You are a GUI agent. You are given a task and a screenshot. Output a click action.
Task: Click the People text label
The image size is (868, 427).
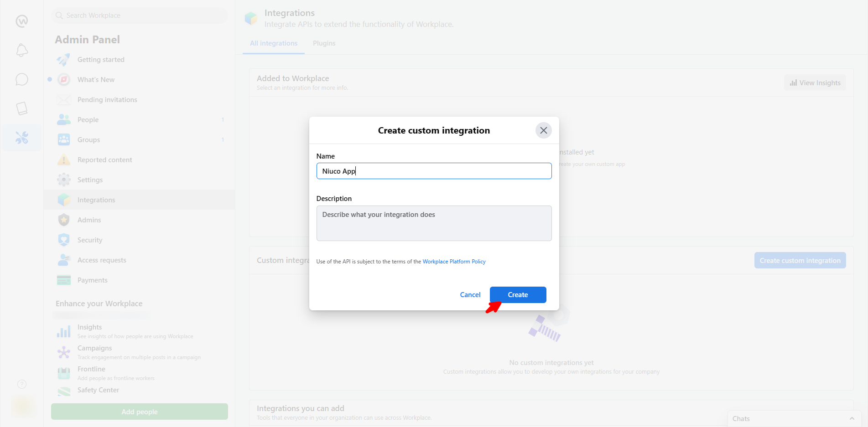tap(88, 120)
